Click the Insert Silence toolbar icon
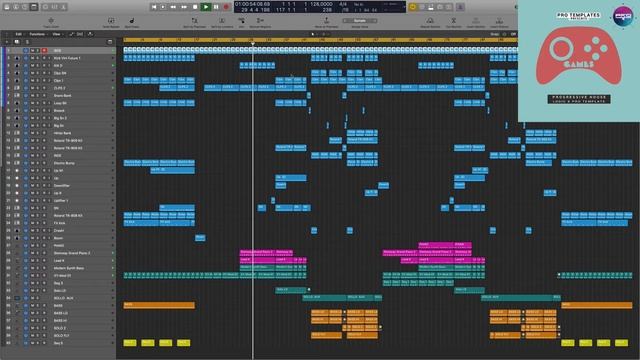Viewport: 640px width, 360px height. coord(499,22)
